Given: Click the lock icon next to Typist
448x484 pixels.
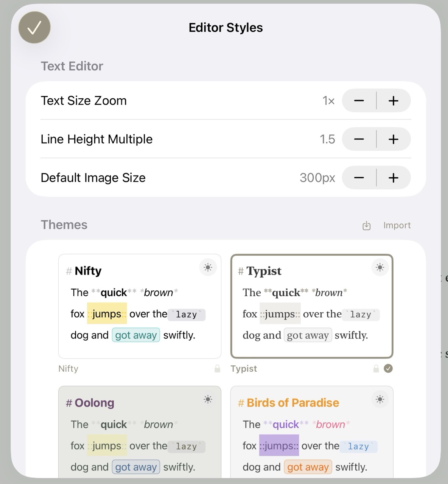Looking at the screenshot, I should pos(376,368).
